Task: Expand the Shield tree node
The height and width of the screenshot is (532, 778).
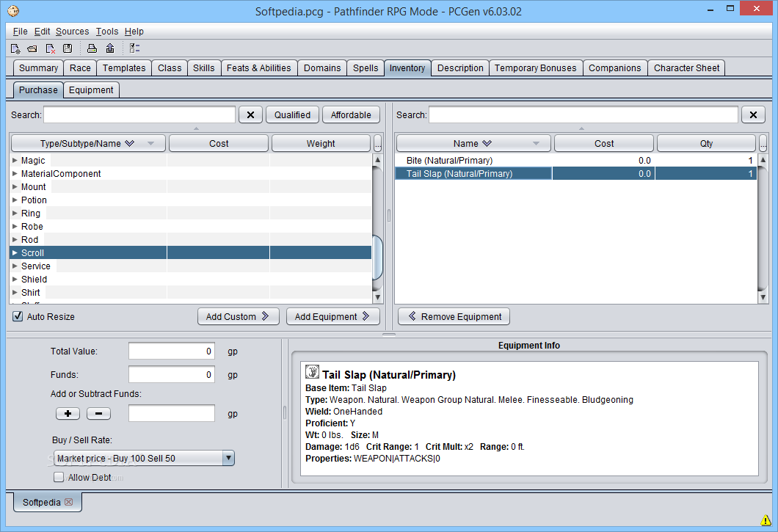Action: coord(15,279)
